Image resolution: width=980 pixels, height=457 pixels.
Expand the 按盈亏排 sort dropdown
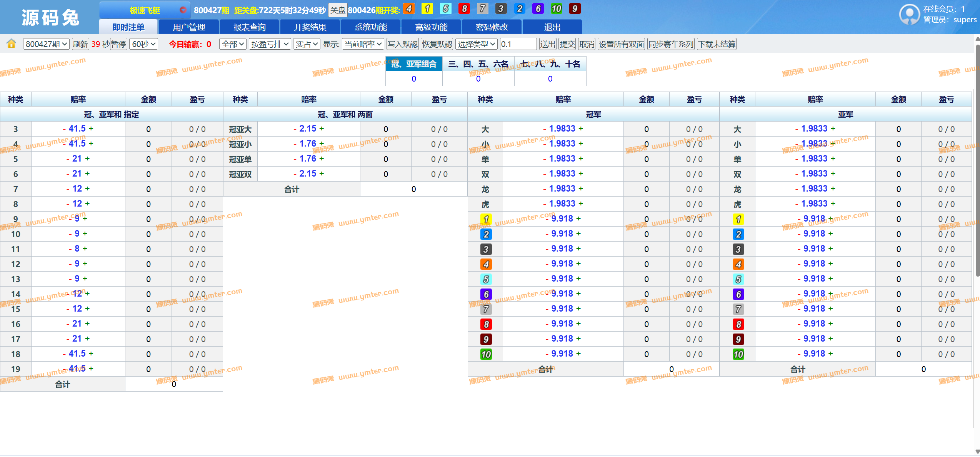(270, 44)
